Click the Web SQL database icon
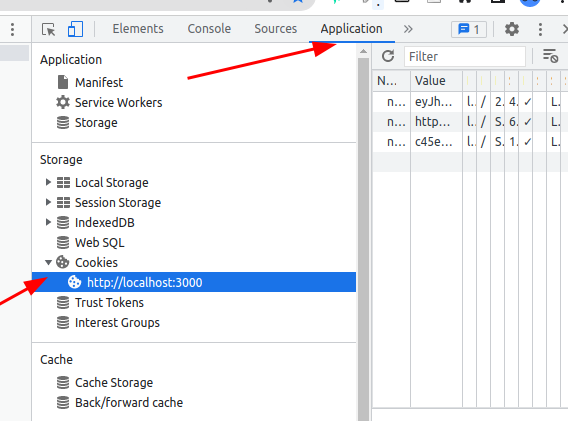The height and width of the screenshot is (421, 568). click(63, 242)
